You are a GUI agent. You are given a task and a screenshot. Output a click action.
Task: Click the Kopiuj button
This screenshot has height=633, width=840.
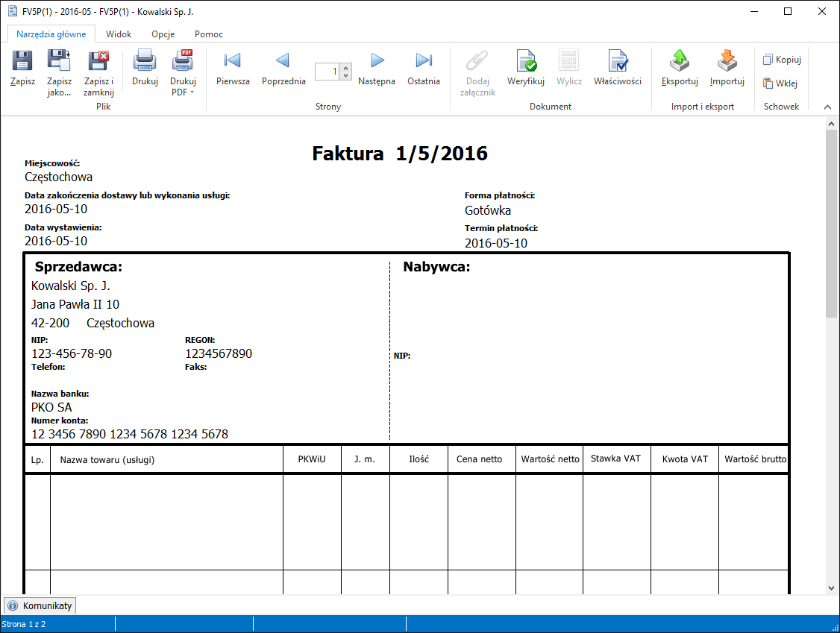pos(781,60)
